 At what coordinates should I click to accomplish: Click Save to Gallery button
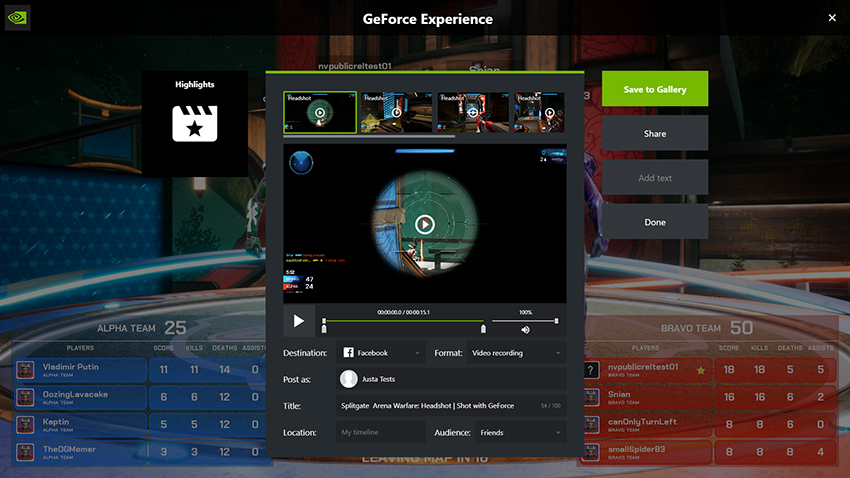pos(655,89)
